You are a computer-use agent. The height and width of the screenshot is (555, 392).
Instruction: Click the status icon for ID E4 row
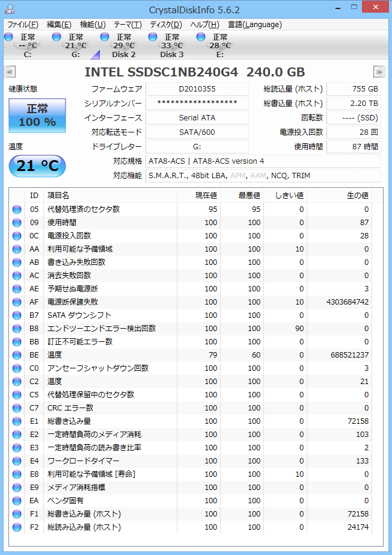pos(17,461)
